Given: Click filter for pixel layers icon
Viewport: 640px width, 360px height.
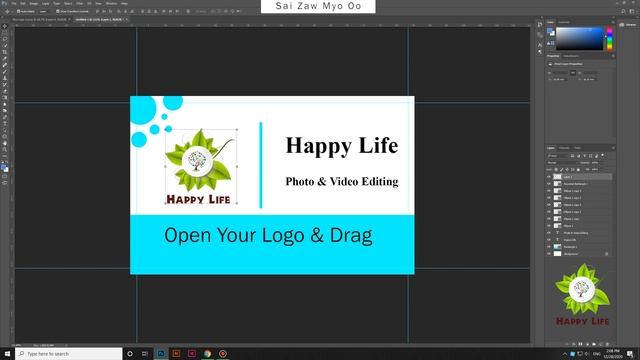Looking at the screenshot, I should click(x=572, y=156).
